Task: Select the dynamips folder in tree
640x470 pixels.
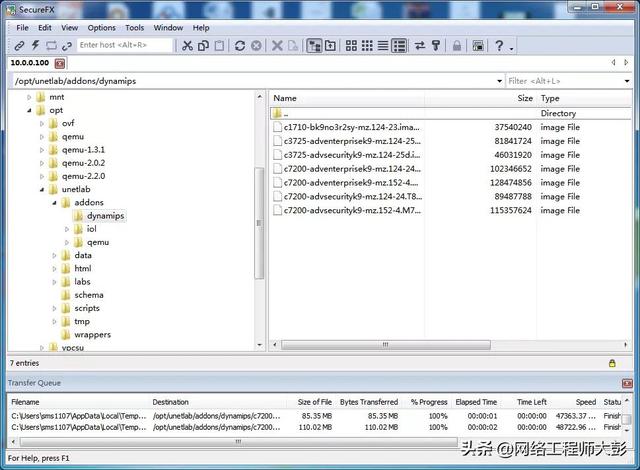Action: (x=105, y=215)
